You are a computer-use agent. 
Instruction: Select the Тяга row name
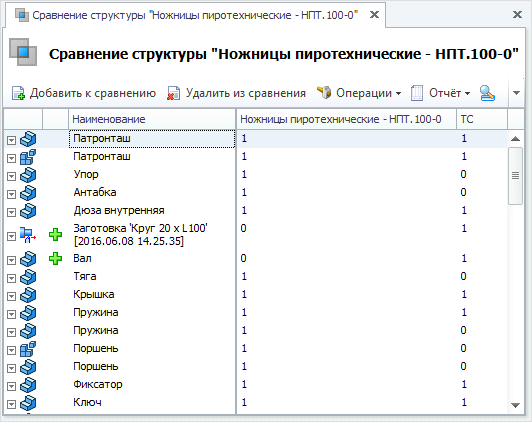click(85, 276)
